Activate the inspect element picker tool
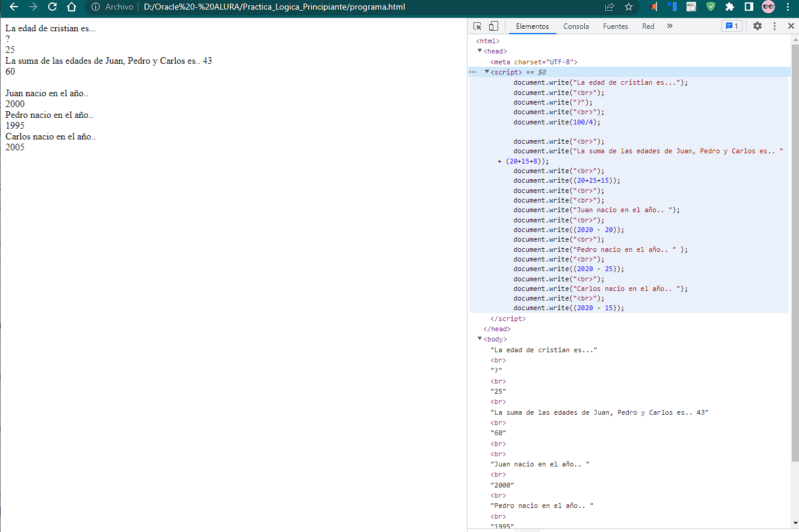 [x=478, y=26]
